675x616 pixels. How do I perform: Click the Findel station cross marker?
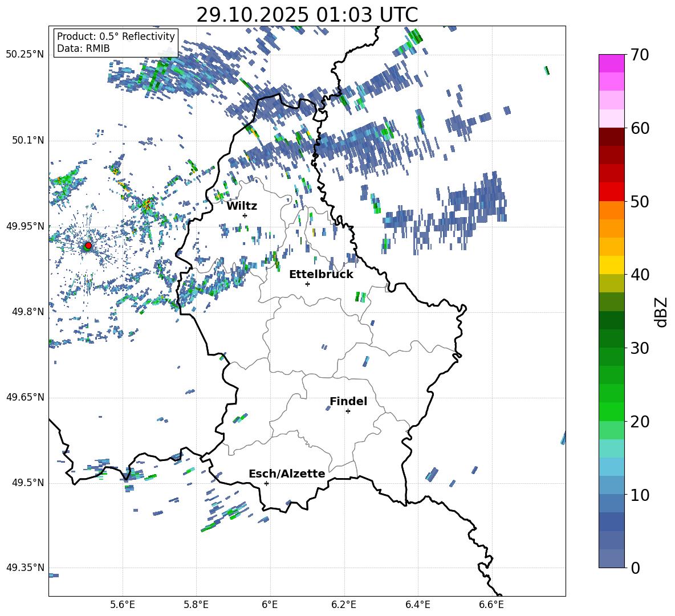[348, 411]
